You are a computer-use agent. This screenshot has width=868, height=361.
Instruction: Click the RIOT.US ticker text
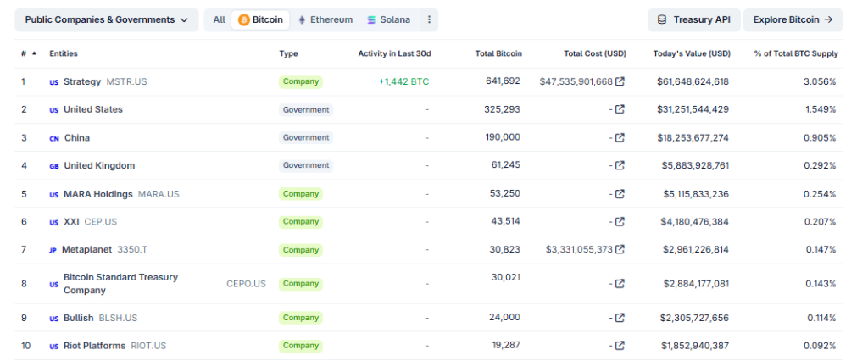(148, 346)
